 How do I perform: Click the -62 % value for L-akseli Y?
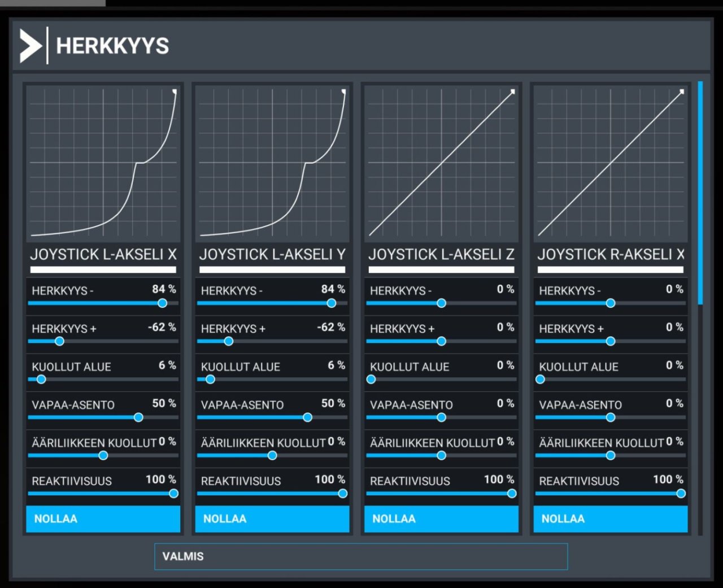[x=331, y=327]
